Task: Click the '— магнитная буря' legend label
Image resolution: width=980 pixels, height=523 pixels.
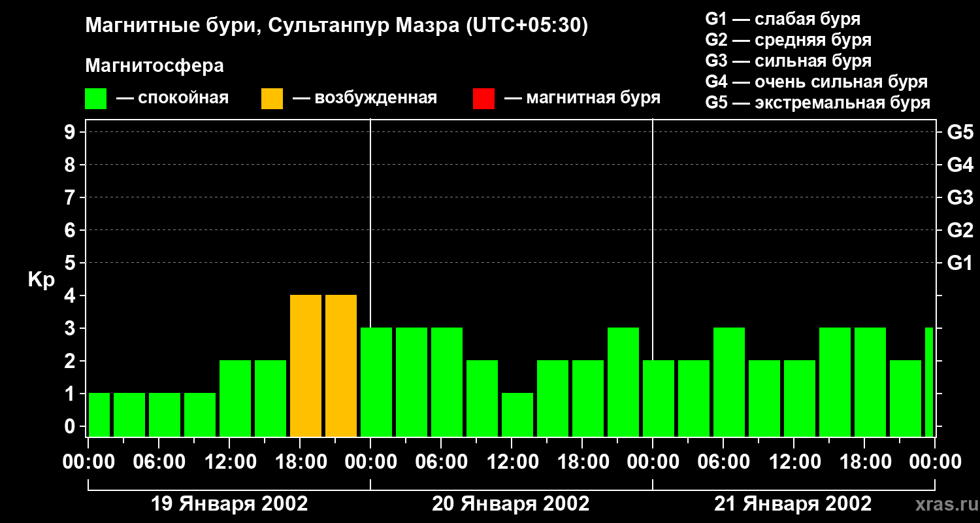Action: click(582, 98)
